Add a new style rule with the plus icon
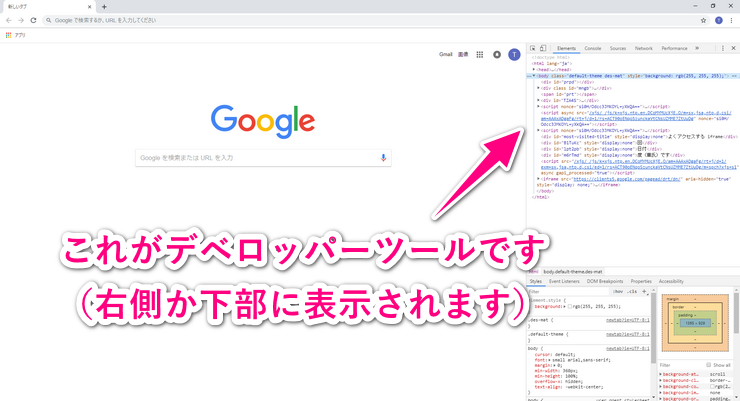This screenshot has width=740, height=401. [644, 292]
